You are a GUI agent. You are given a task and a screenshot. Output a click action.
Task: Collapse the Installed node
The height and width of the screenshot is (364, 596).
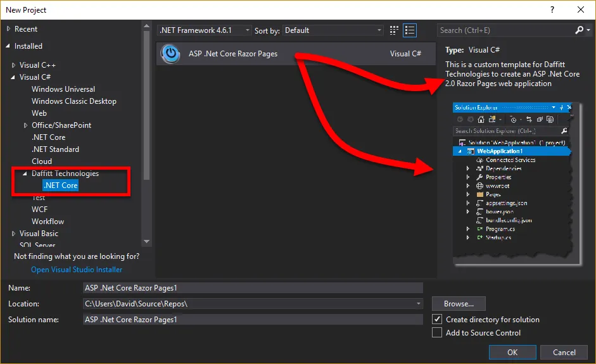click(8, 46)
